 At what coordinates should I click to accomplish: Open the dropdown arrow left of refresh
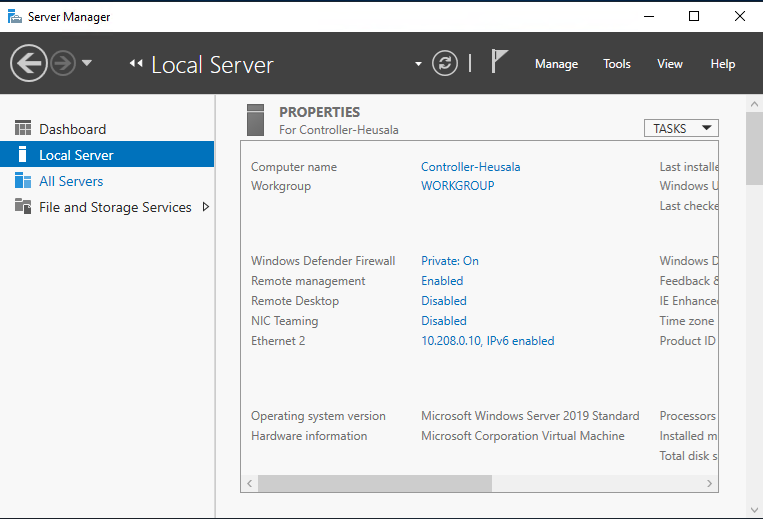click(x=418, y=64)
